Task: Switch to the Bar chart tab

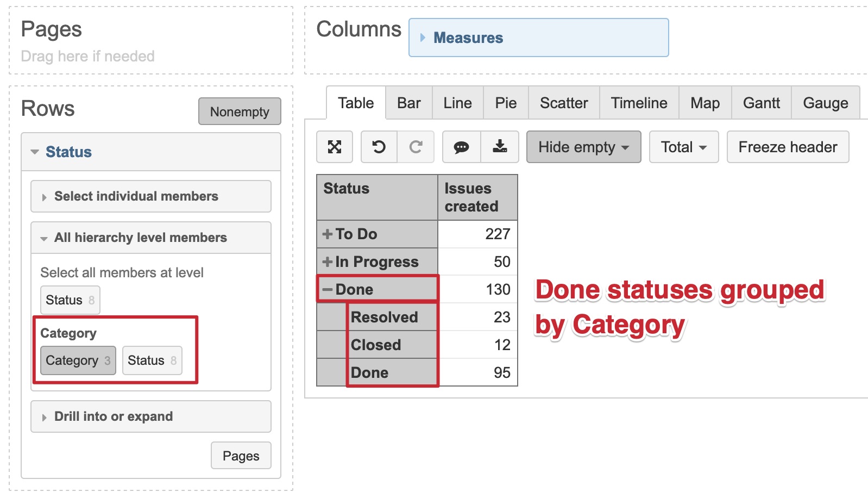Action: pos(409,103)
